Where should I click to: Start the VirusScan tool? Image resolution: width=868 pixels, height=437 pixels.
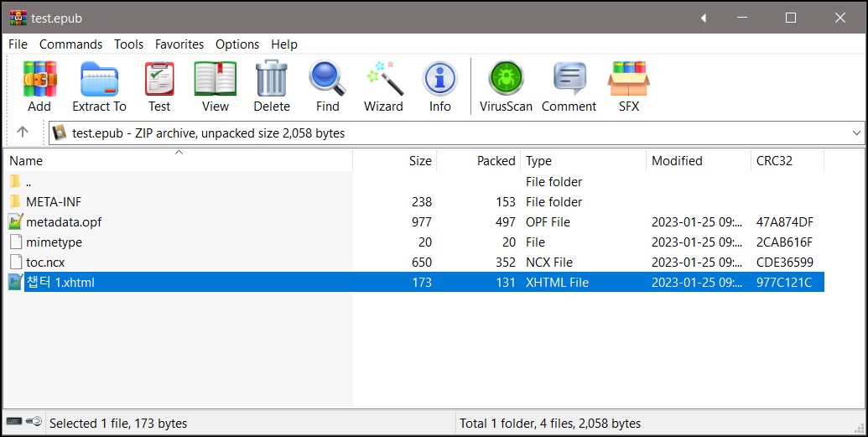pos(506,86)
